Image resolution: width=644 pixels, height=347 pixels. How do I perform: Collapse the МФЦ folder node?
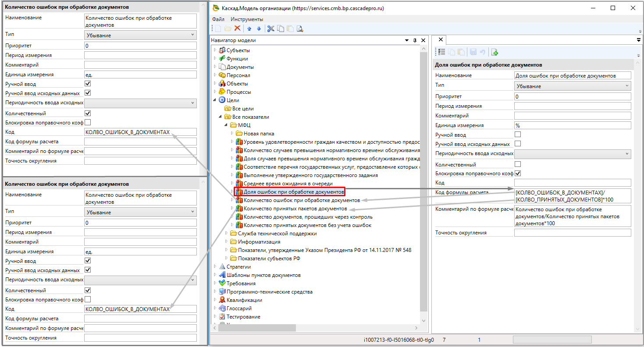coord(226,125)
